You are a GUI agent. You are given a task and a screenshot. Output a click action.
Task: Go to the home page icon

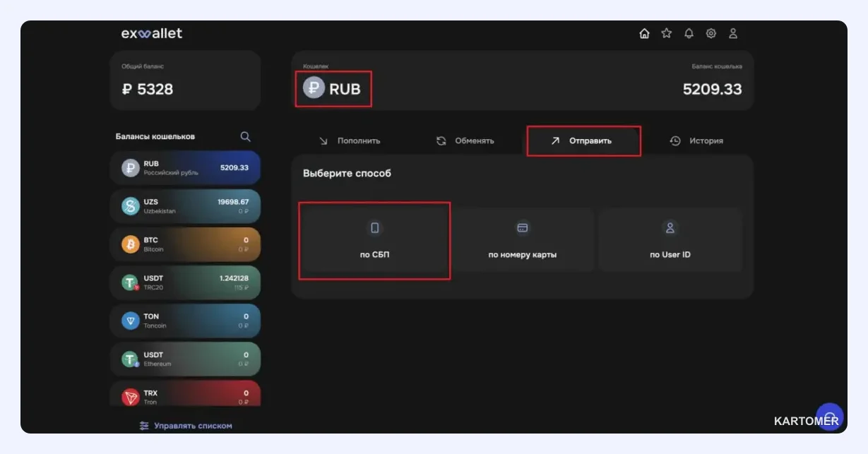click(644, 33)
